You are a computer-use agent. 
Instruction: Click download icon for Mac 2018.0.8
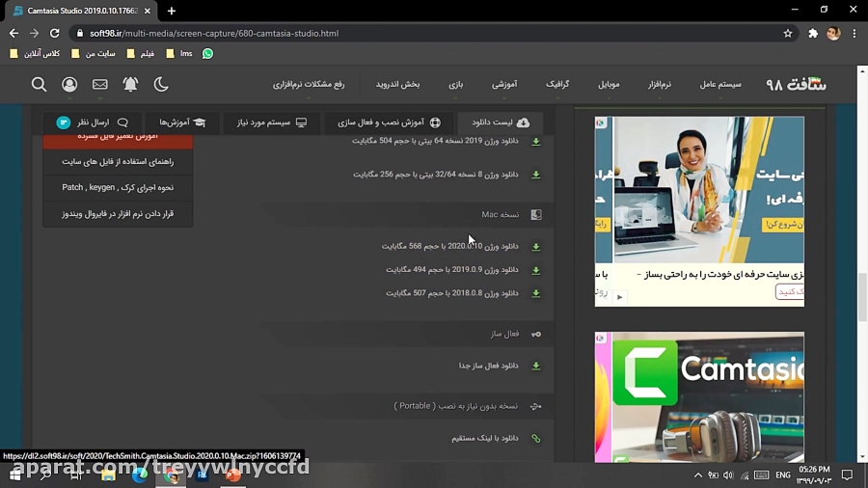[x=536, y=294]
